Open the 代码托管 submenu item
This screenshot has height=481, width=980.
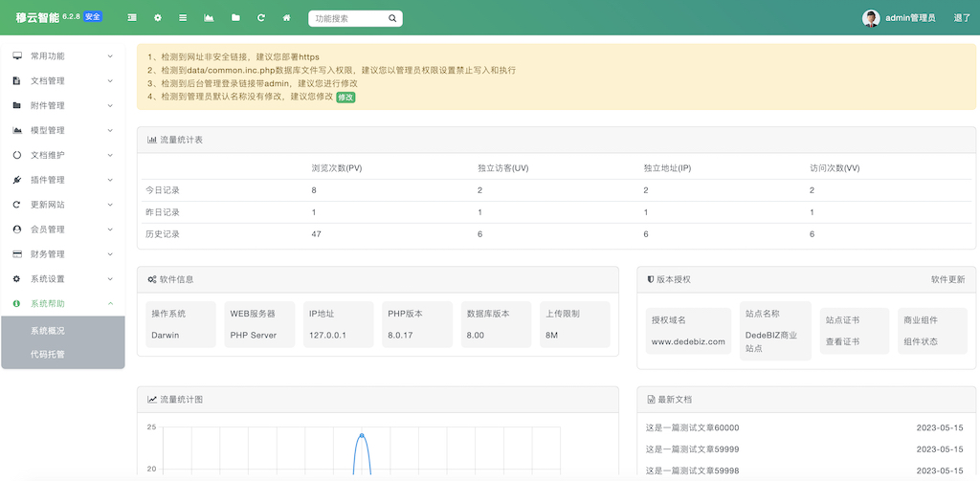[x=48, y=355]
